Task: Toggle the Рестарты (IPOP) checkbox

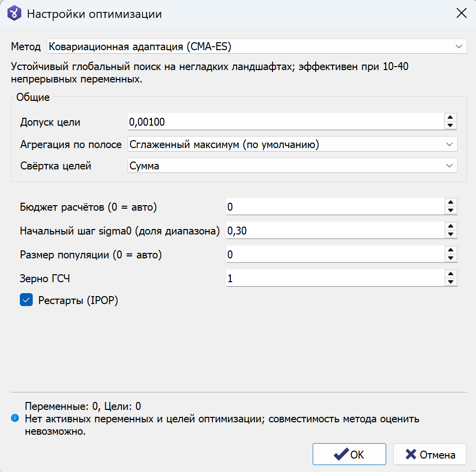Action: [26, 300]
